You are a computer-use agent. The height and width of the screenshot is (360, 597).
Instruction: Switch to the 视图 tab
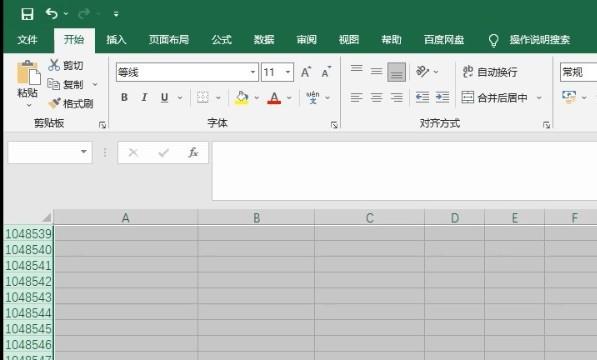point(349,40)
